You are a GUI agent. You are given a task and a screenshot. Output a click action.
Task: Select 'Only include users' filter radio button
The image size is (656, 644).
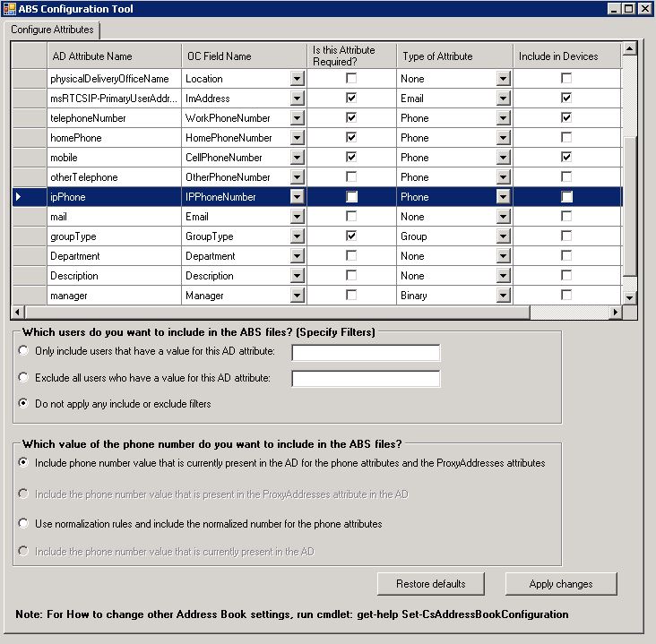tap(23, 351)
